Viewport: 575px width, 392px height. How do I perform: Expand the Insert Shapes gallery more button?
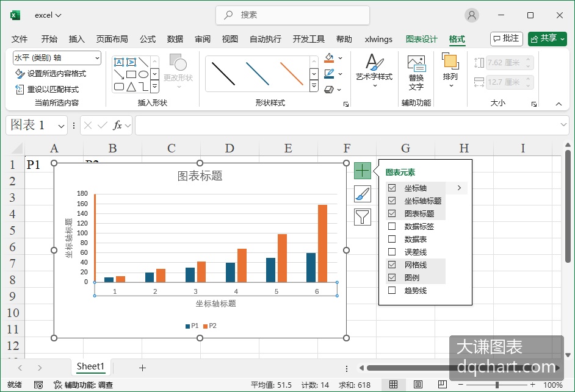click(x=155, y=87)
